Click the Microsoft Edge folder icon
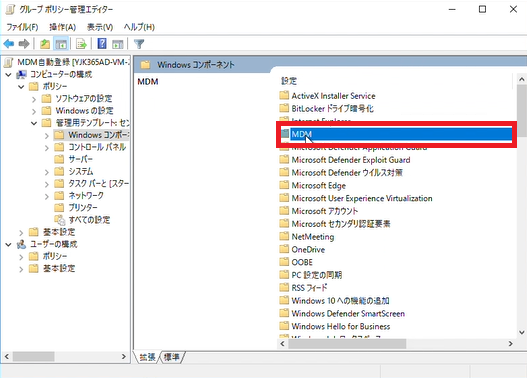This screenshot has height=378, width=527. point(284,185)
